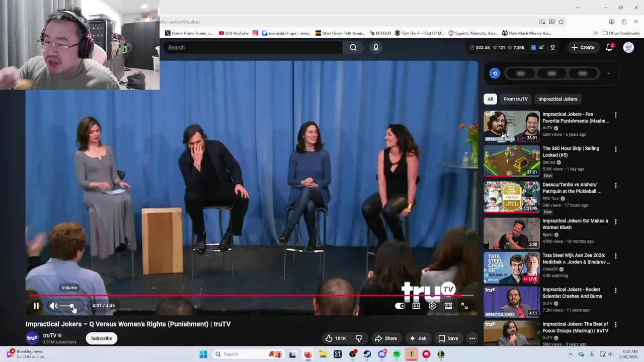Click the trophy extension icon in header

(552, 47)
